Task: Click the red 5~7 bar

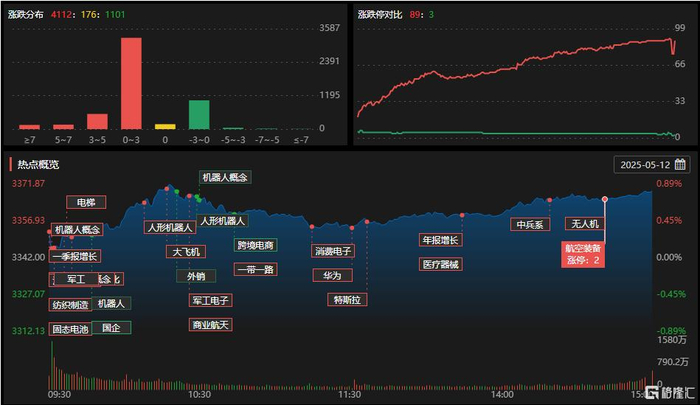Action: (63, 127)
